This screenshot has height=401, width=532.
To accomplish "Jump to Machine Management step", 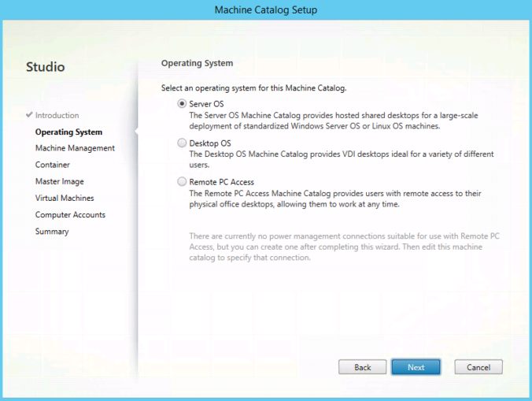I will coord(75,148).
